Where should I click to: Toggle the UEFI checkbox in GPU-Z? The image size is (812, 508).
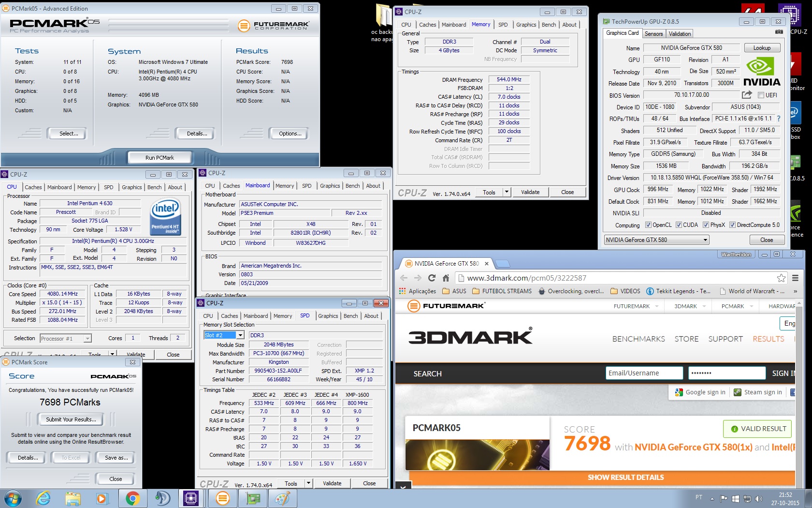[761, 95]
